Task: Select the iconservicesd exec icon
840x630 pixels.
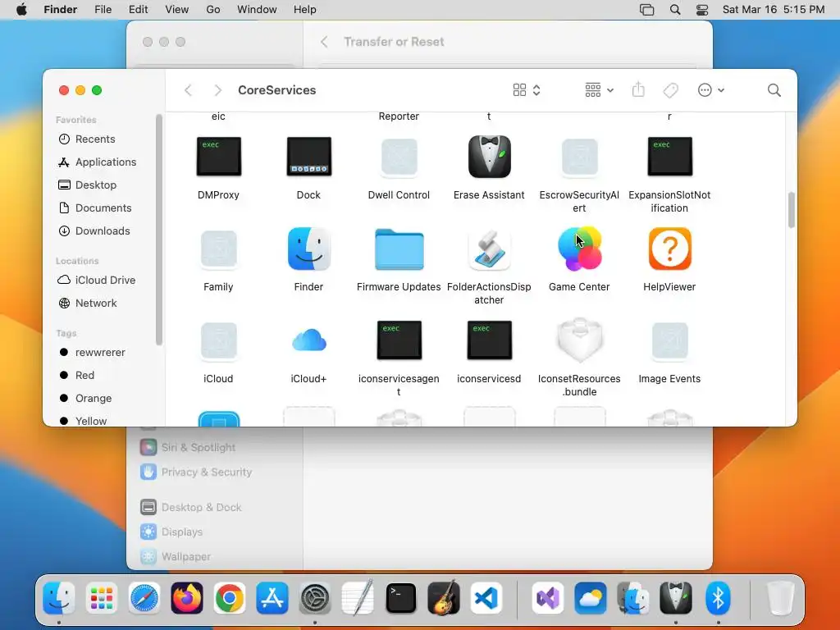Action: coord(489,340)
